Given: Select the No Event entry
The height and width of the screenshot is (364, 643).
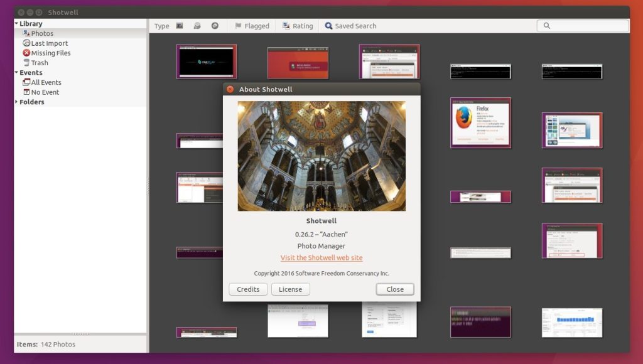Looking at the screenshot, I should 45,92.
